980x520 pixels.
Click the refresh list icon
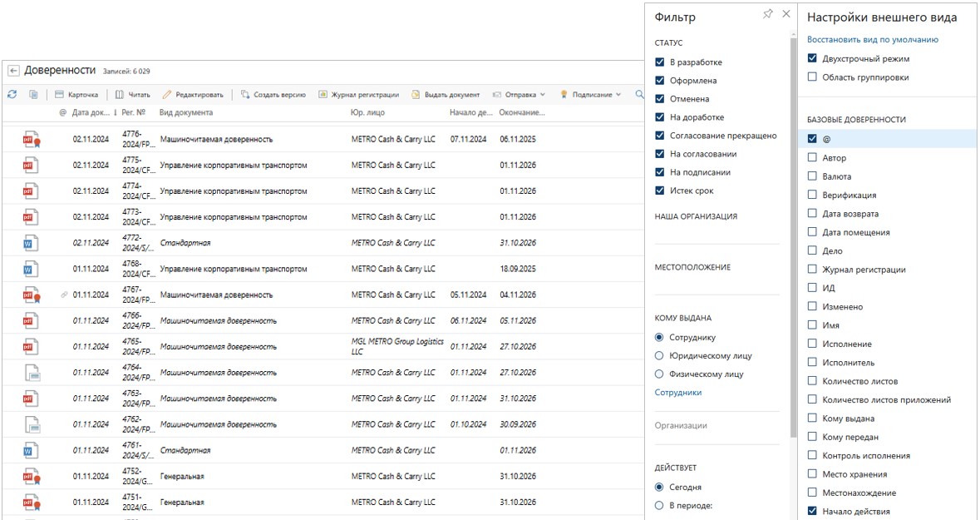tap(12, 95)
